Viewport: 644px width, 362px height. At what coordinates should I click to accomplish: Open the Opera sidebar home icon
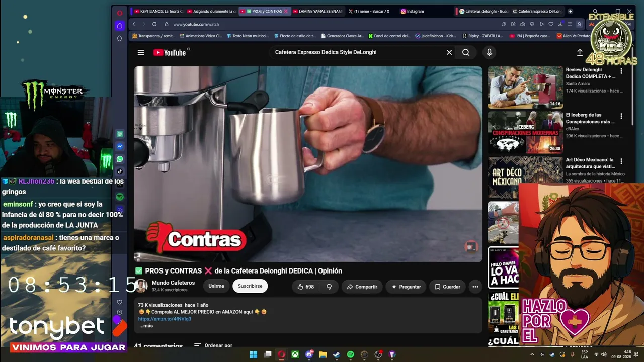coord(119,25)
